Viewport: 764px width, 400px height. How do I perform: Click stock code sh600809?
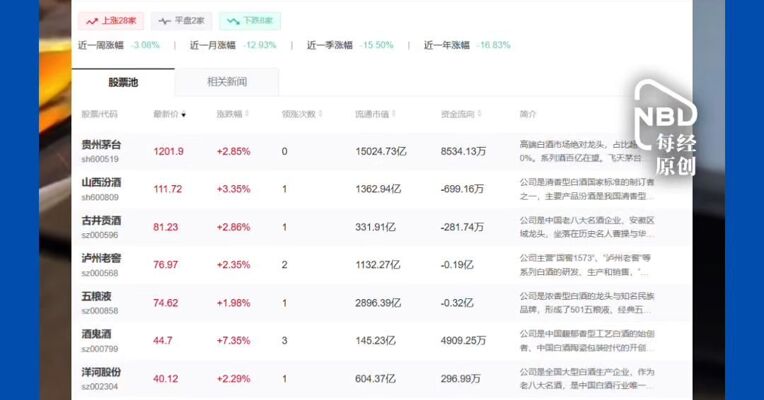(100, 197)
